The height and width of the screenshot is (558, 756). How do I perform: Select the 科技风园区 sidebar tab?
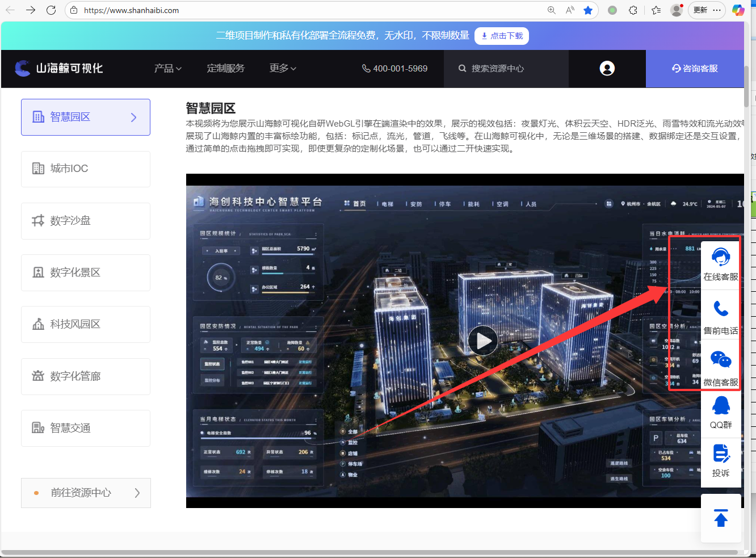pos(86,324)
